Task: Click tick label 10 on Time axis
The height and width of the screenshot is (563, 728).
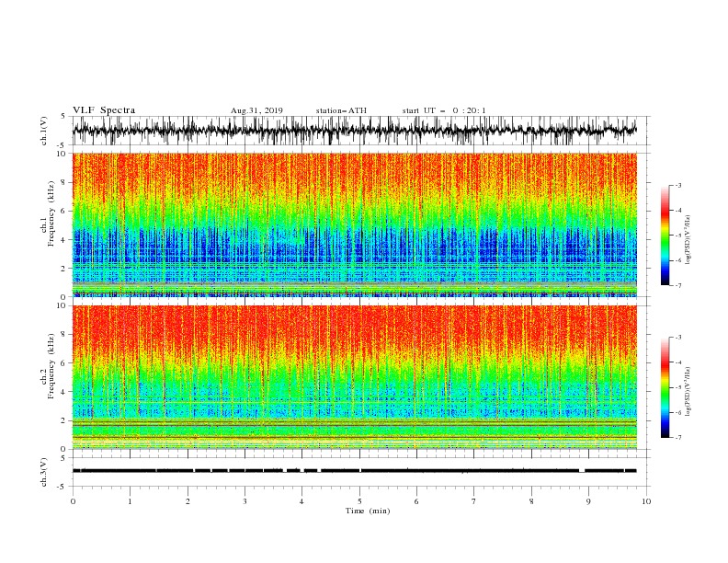Action: click(646, 501)
